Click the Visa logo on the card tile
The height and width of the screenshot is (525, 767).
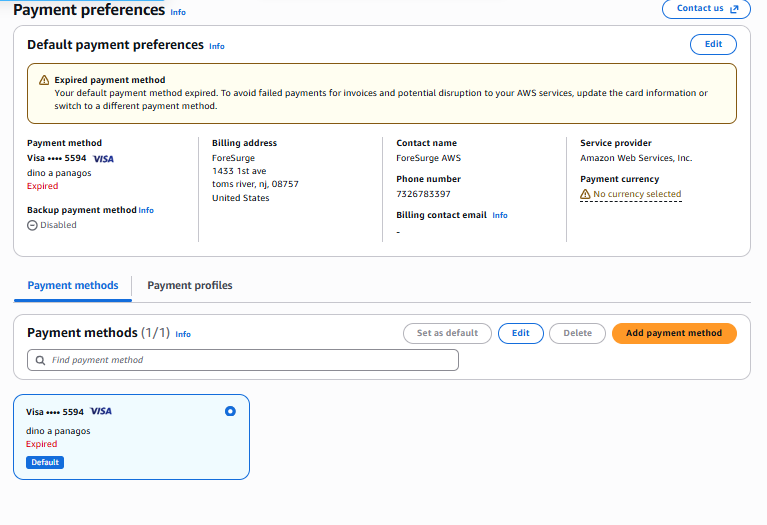pos(101,411)
